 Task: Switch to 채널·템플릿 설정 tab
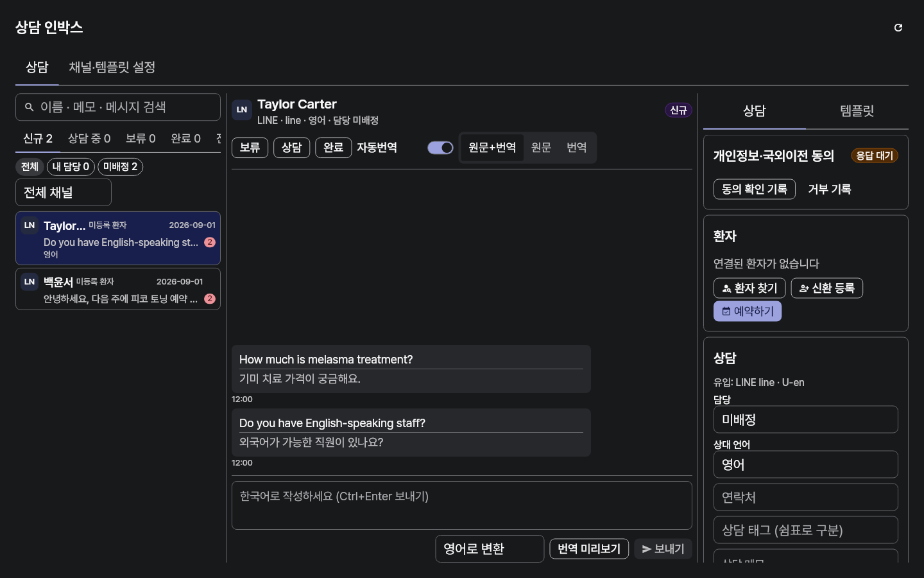click(x=112, y=67)
